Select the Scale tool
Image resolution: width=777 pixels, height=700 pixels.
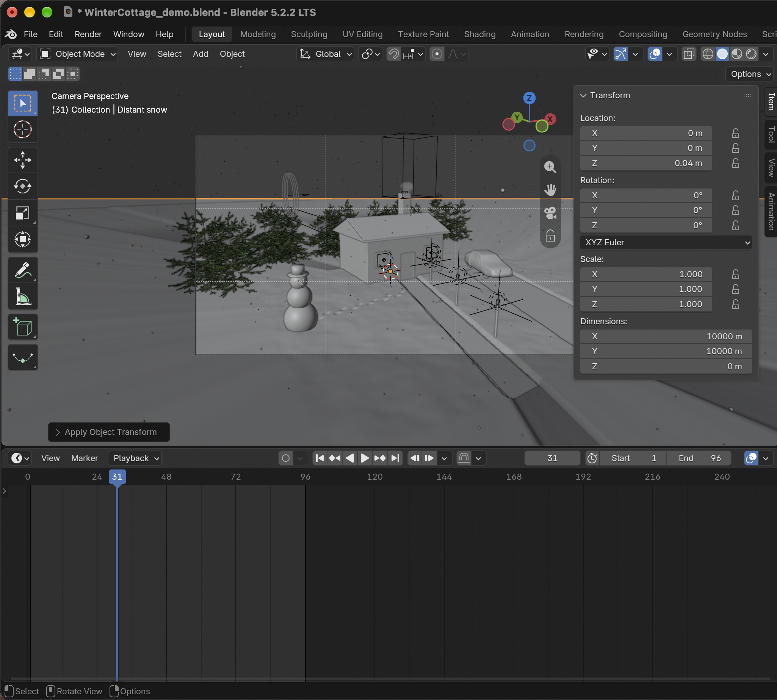[x=23, y=213]
